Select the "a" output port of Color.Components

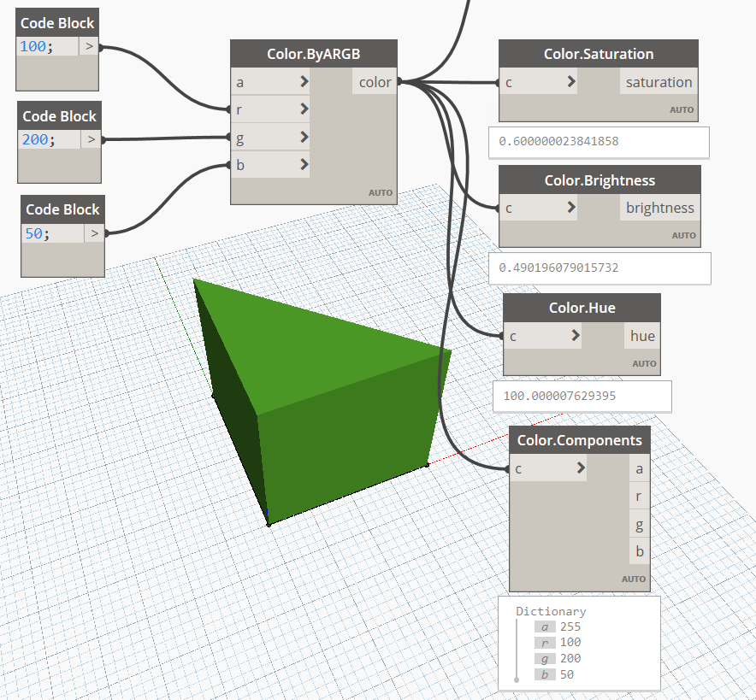tap(640, 468)
